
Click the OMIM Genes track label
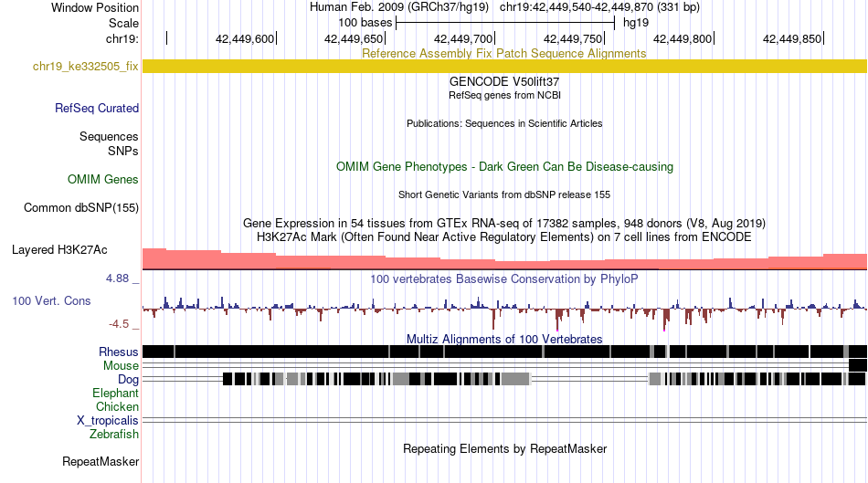click(102, 179)
